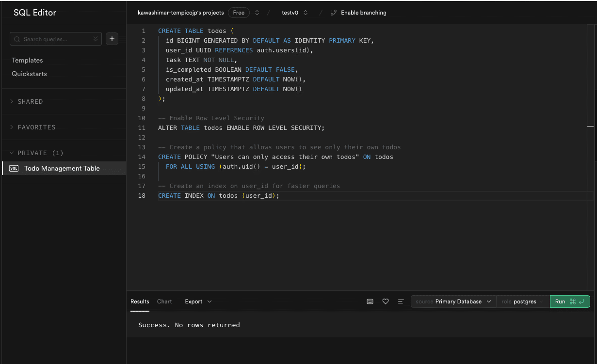Open the role postgres dropdown
This screenshot has height=364, width=597.
click(x=522, y=301)
